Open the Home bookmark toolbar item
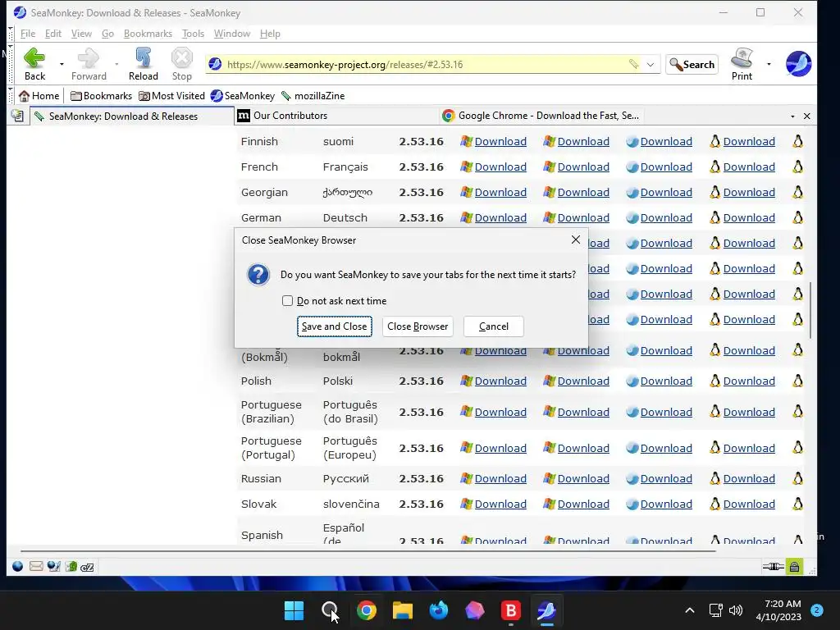The image size is (840, 630). point(39,96)
